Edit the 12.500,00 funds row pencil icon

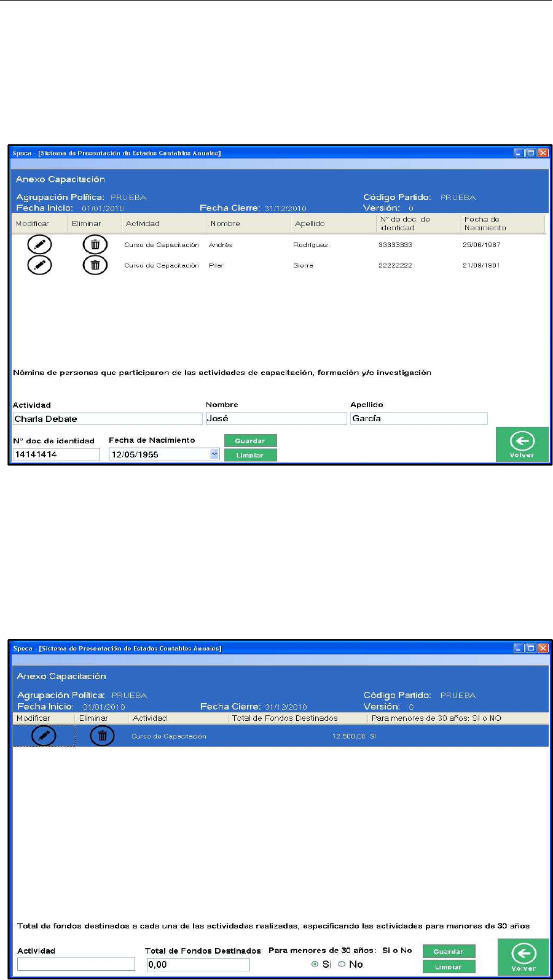click(x=44, y=735)
